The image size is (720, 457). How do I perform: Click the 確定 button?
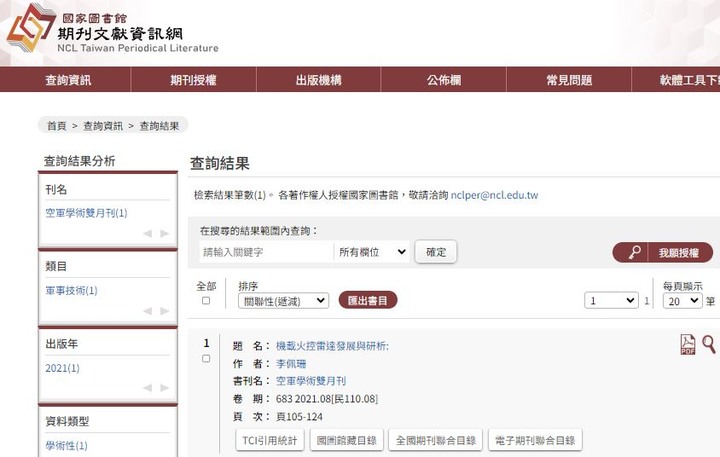coord(436,252)
